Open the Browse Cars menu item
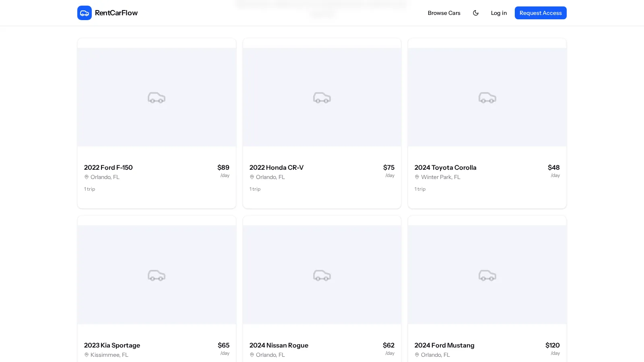Image resolution: width=644 pixels, height=362 pixels. [444, 13]
